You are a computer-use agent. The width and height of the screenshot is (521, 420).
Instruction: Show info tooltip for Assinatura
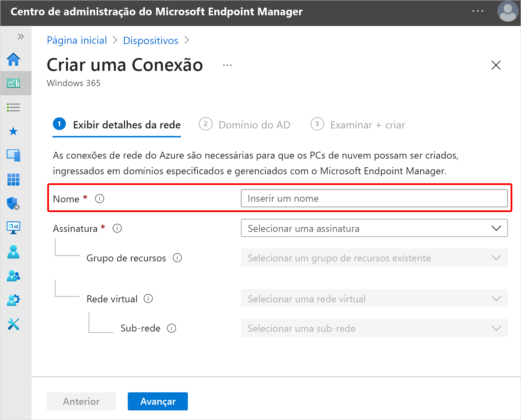[117, 228]
